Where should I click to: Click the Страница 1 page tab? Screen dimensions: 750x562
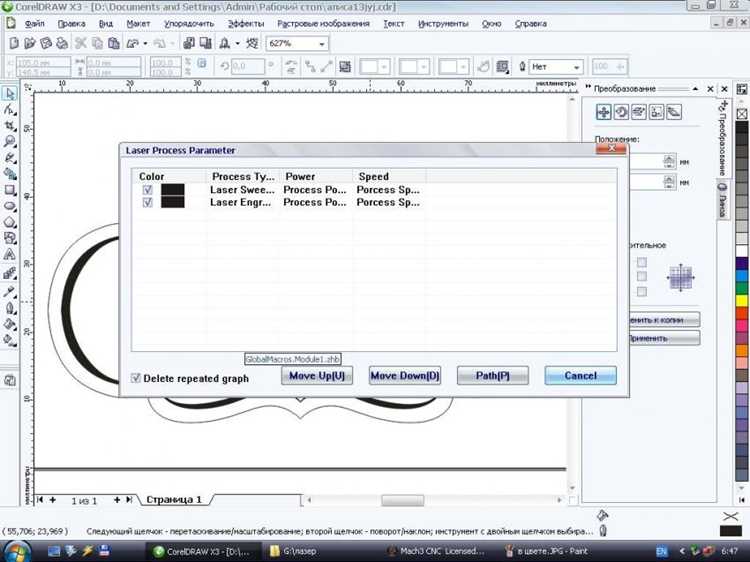(x=174, y=499)
